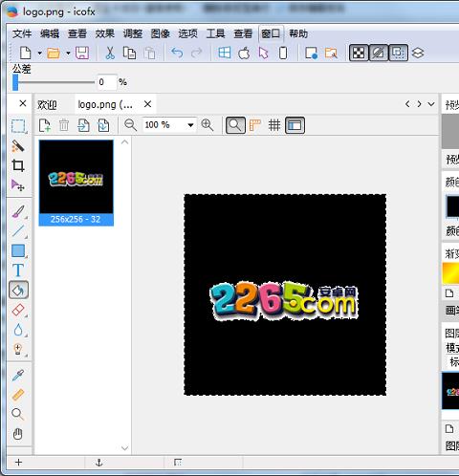The height and width of the screenshot is (476, 459).
Task: Open the 效果 menu
Action: tap(105, 33)
